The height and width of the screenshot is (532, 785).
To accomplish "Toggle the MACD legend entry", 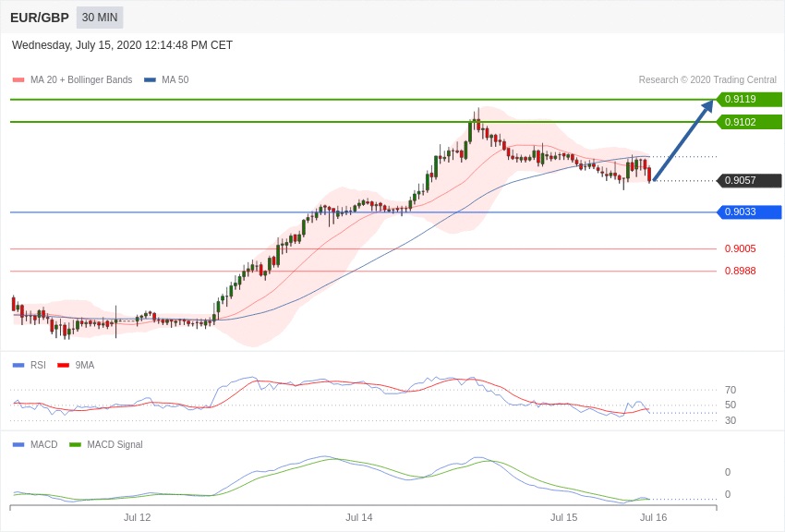I will click(35, 445).
